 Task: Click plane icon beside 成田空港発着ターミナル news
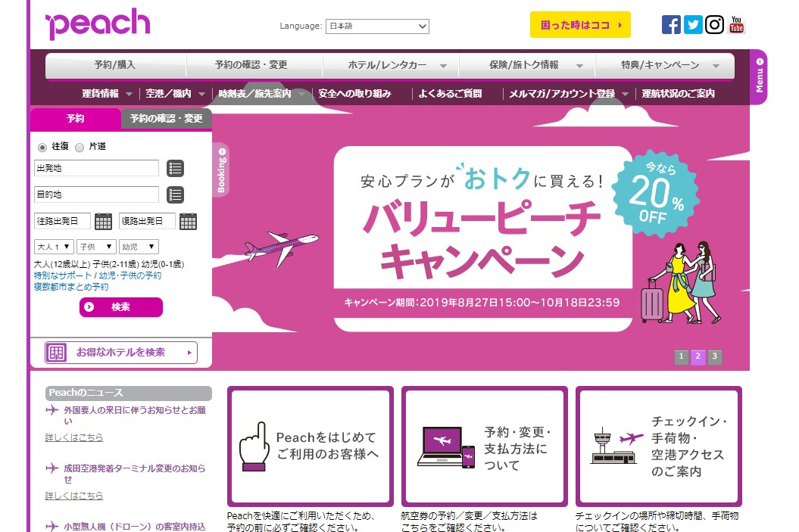tap(52, 468)
